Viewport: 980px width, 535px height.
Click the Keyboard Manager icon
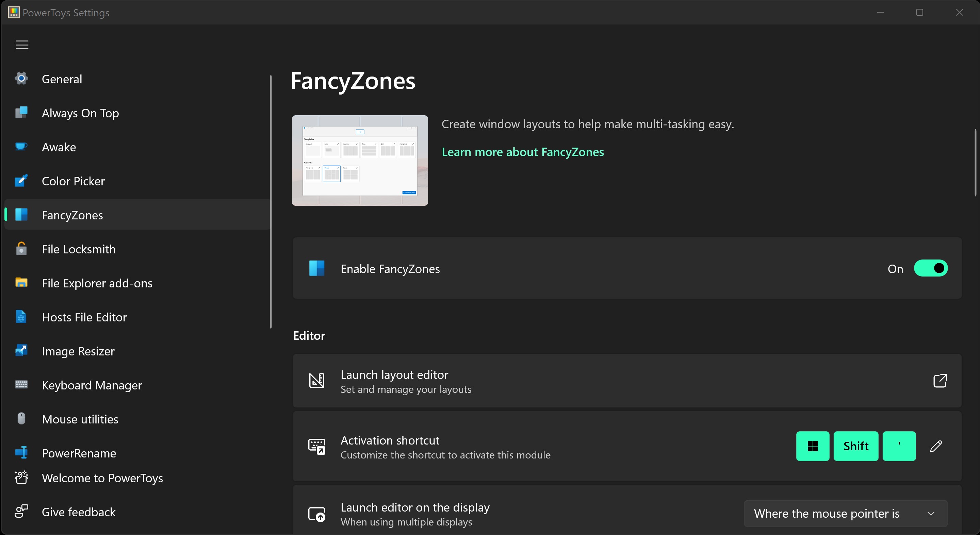(x=22, y=385)
